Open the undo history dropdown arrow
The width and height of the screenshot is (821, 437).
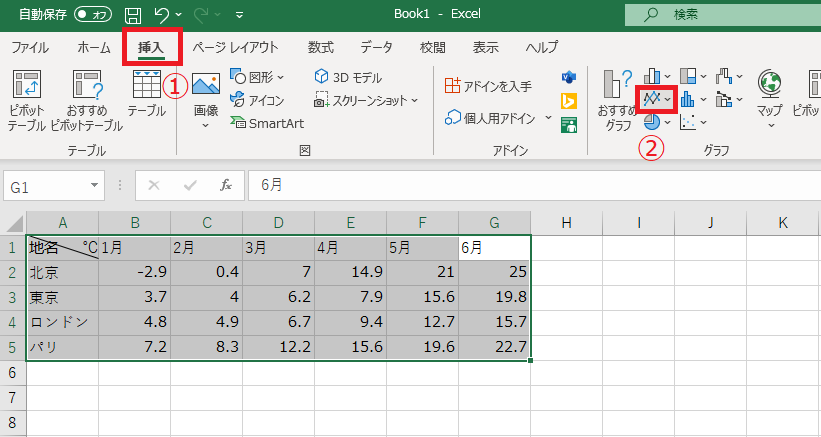(179, 15)
